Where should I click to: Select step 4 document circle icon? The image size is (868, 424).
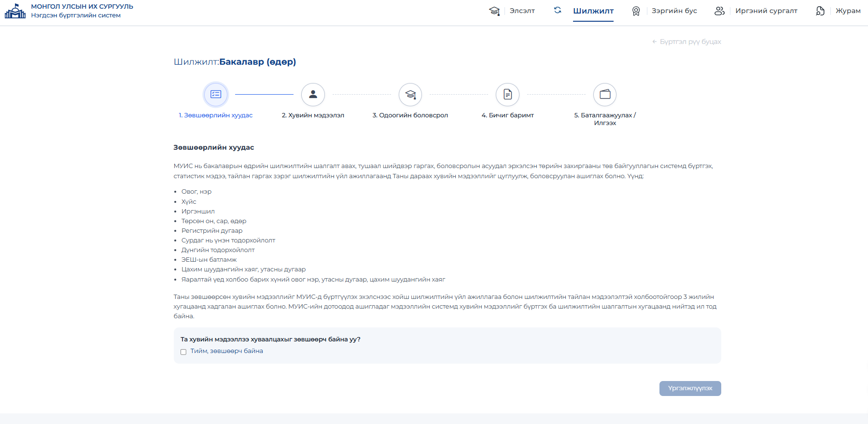[x=508, y=95]
